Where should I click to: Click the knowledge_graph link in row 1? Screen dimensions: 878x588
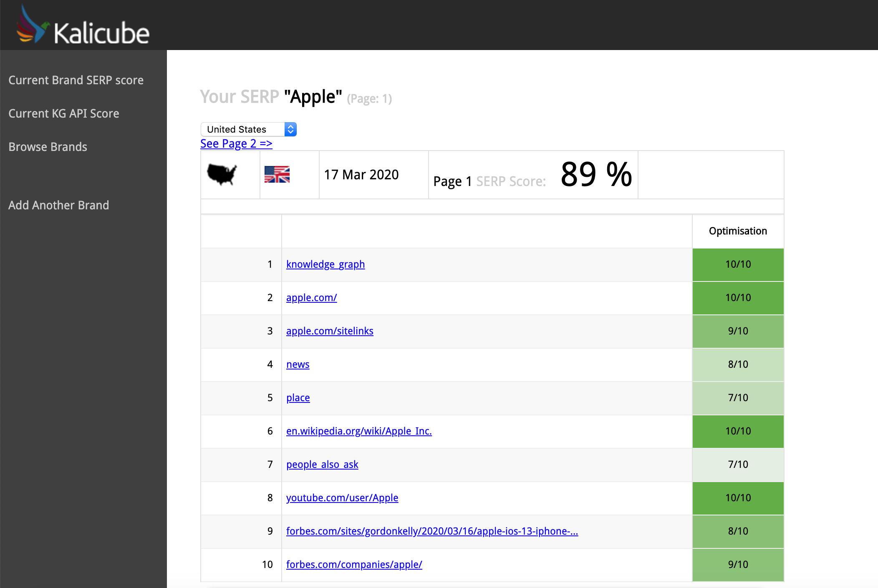[x=326, y=264]
